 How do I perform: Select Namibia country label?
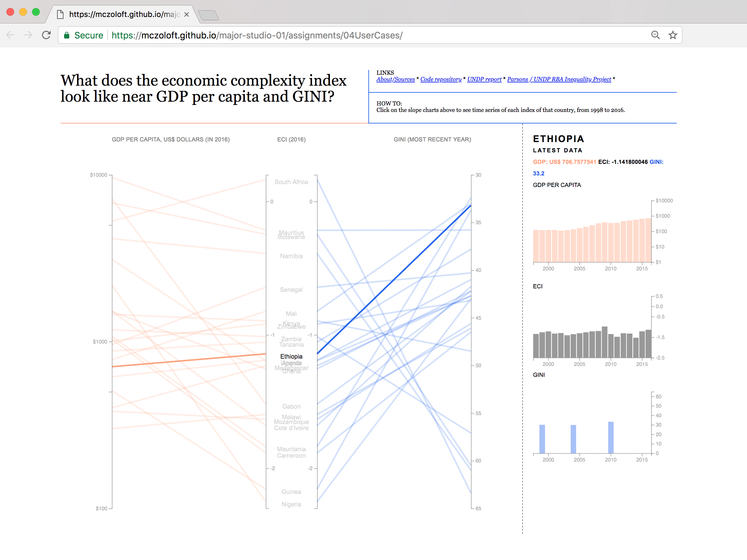pyautogui.click(x=291, y=256)
